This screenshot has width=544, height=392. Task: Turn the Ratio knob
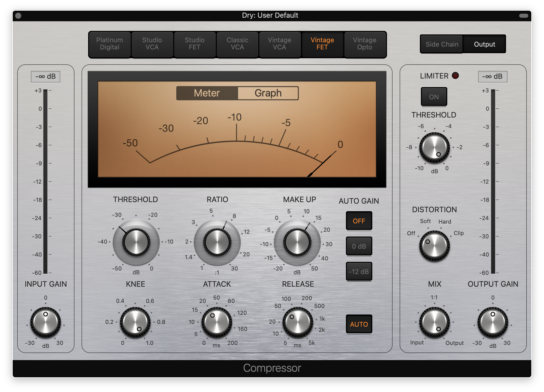217,242
